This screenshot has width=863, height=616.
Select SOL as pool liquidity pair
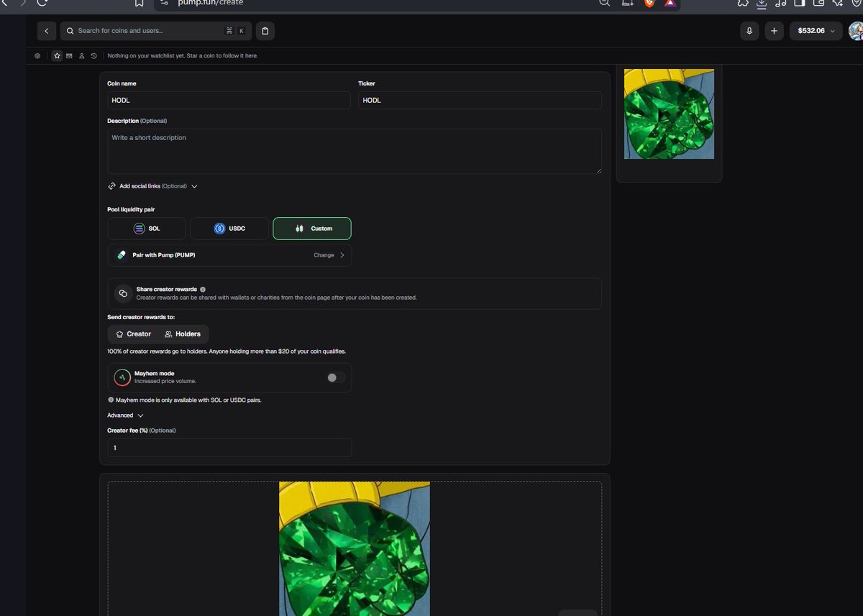(147, 229)
